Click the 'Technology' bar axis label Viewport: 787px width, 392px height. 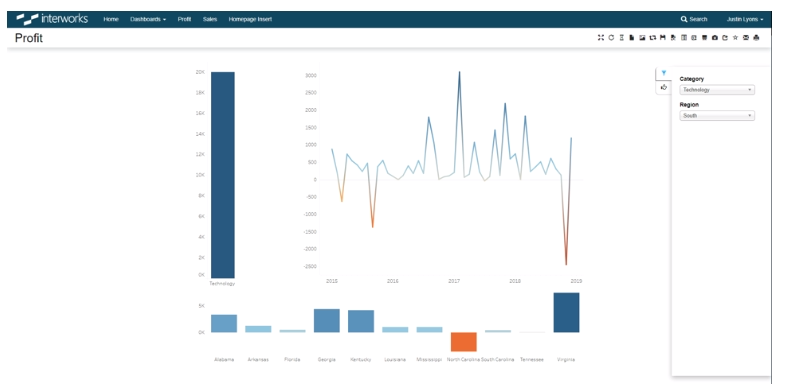click(222, 284)
